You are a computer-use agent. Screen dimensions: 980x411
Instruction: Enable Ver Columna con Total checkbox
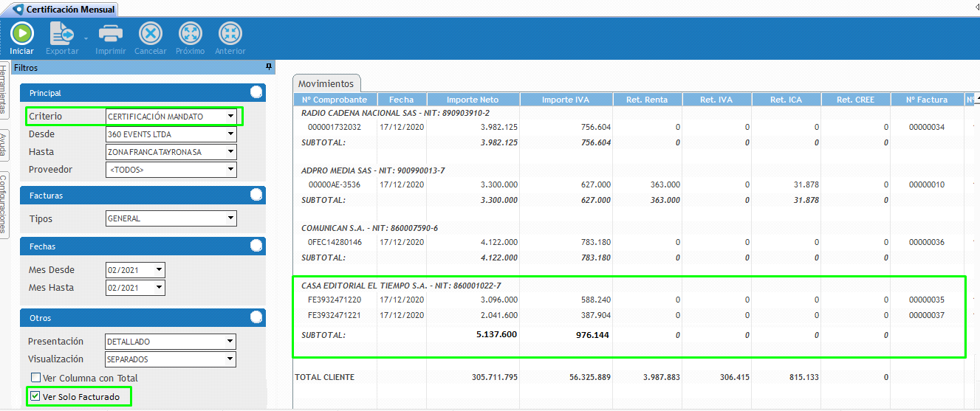click(36, 378)
